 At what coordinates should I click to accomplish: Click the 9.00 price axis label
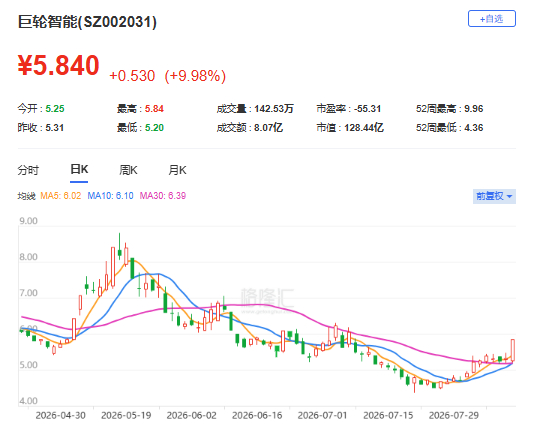[28, 221]
